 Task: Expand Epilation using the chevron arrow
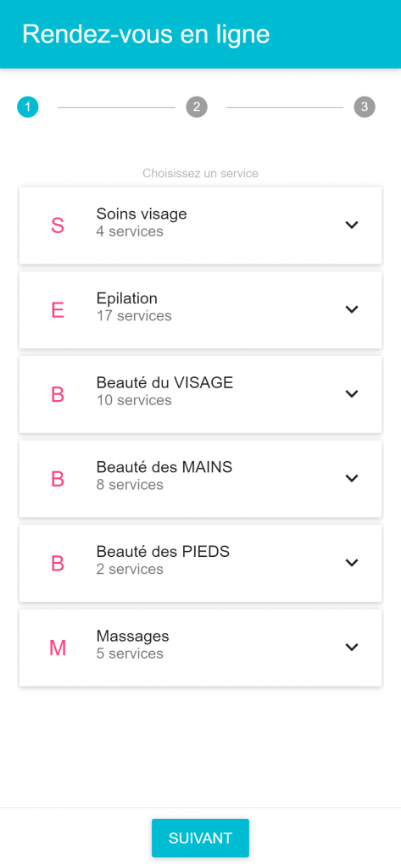pos(352,309)
